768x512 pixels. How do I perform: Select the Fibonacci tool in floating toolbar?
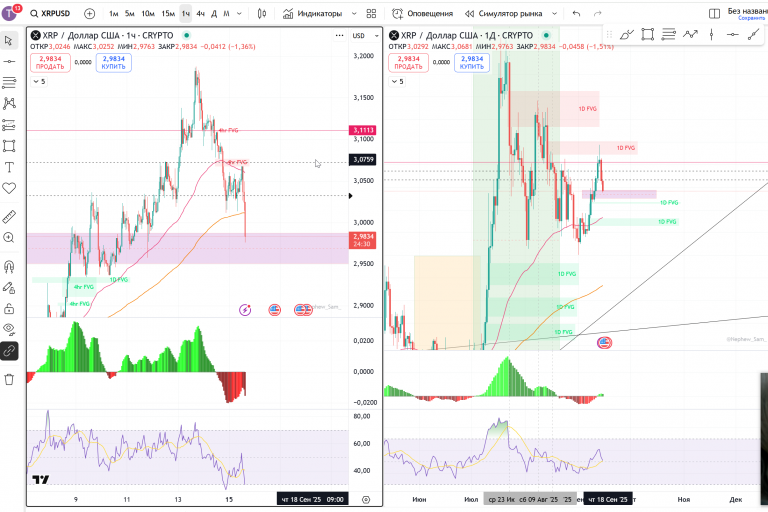669,34
